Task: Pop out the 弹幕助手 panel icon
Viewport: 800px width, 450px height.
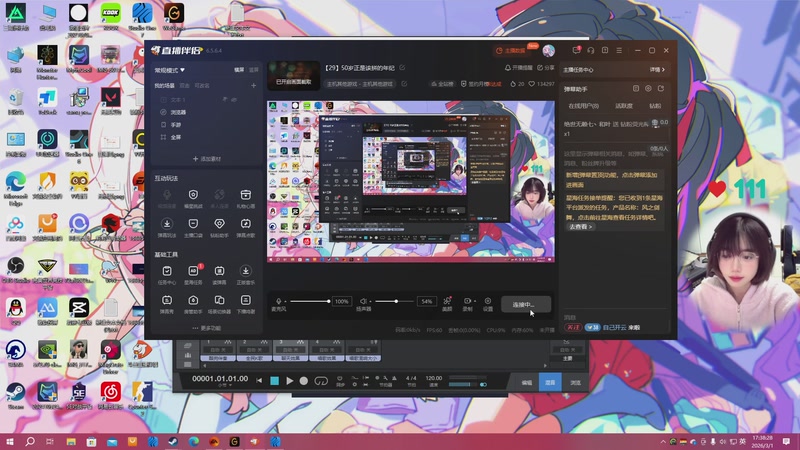Action: coord(661,89)
